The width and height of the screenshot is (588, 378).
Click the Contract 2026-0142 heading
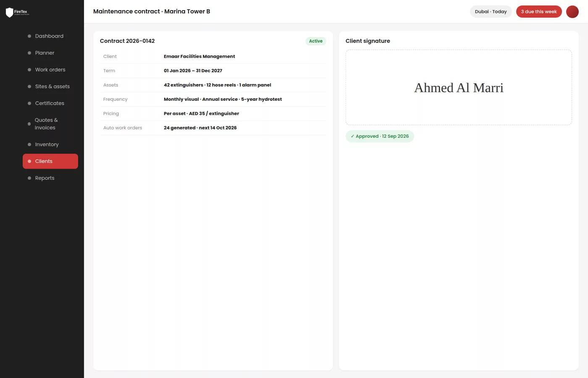127,41
